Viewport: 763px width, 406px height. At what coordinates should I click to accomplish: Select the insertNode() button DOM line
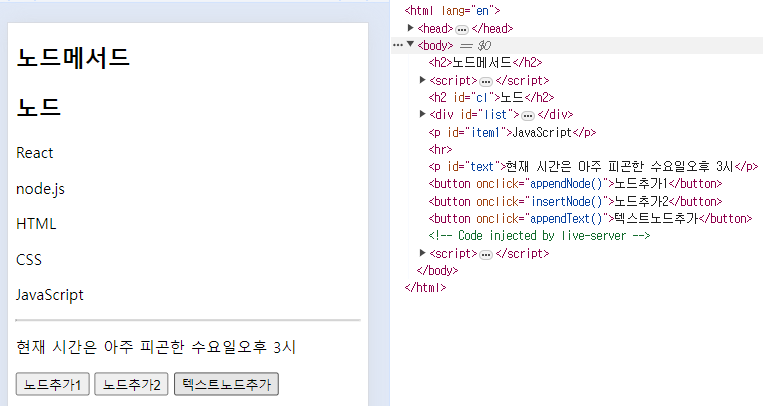575,201
